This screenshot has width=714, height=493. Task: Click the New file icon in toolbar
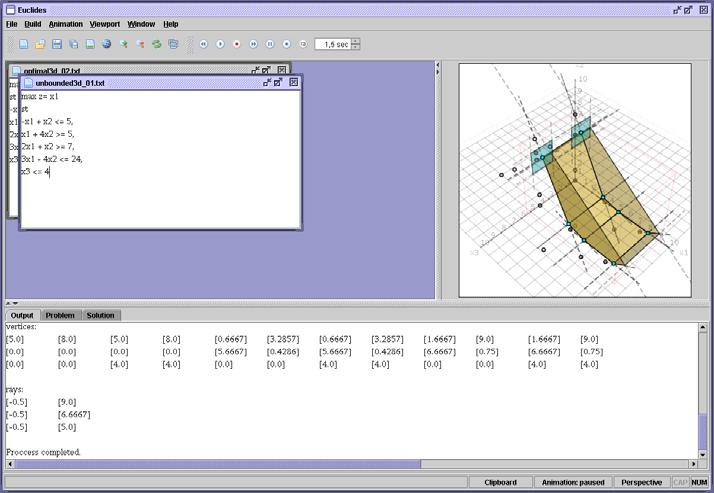coord(24,44)
